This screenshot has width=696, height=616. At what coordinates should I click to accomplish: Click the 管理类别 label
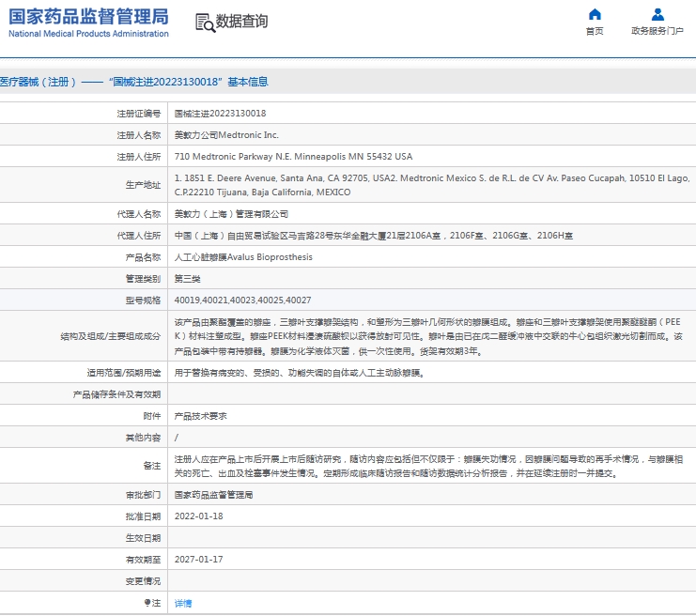tap(143, 279)
